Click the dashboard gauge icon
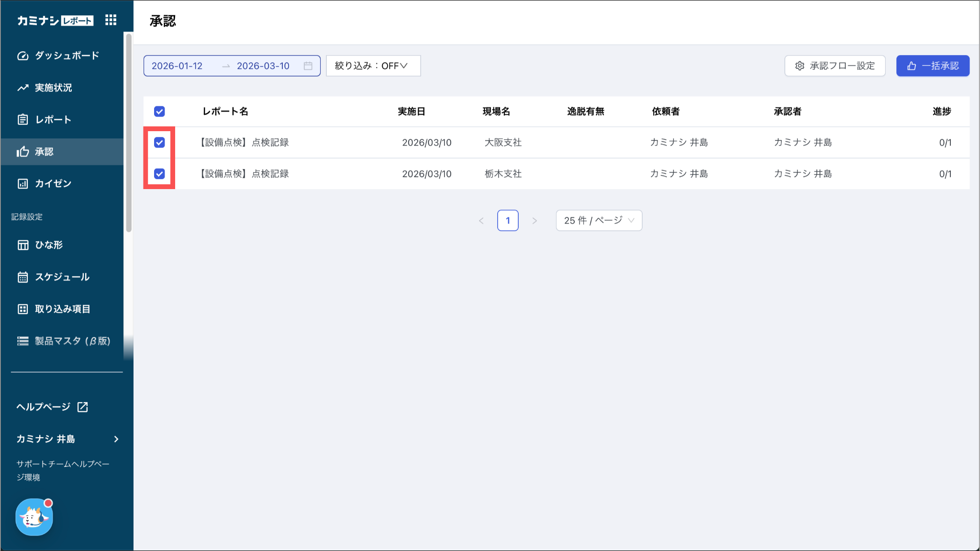This screenshot has width=980, height=551. [22, 56]
